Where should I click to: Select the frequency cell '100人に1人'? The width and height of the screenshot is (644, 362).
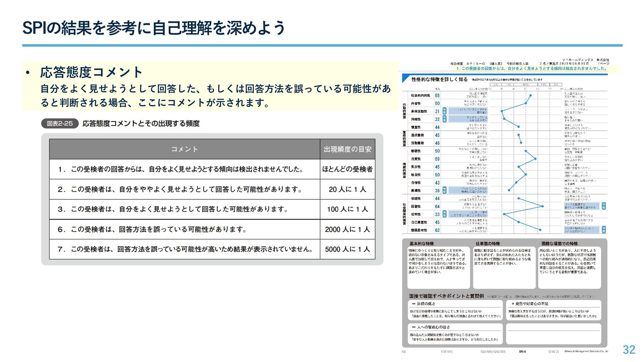point(347,209)
